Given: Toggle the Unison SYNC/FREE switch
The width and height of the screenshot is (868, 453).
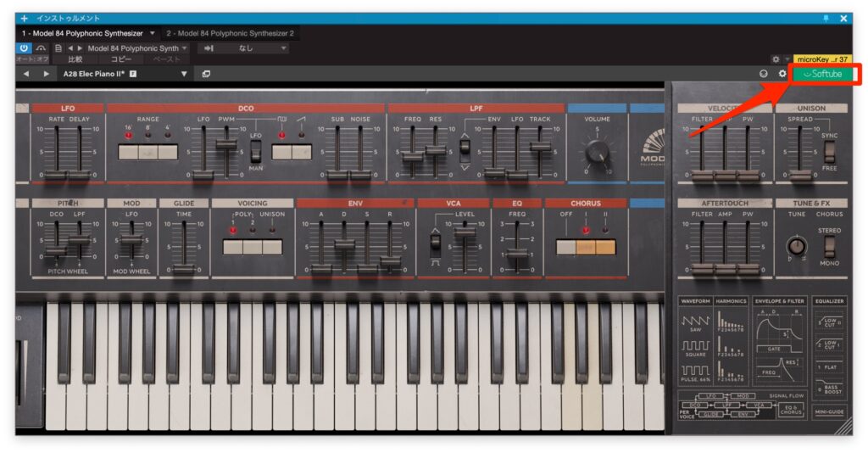Looking at the screenshot, I should (x=829, y=151).
